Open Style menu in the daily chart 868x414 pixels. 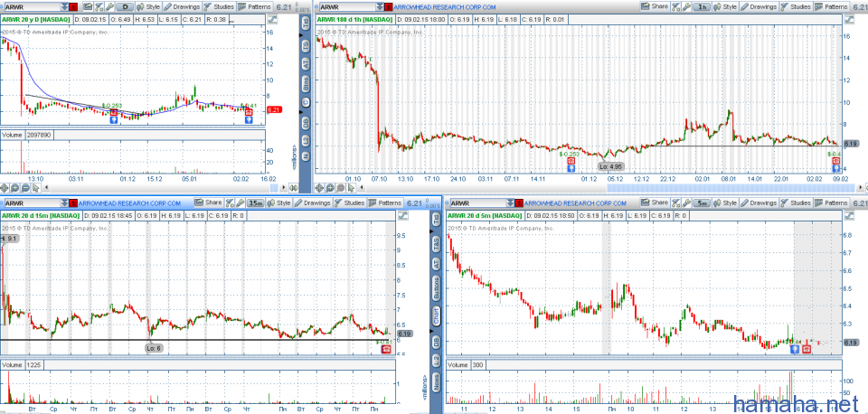pos(148,6)
